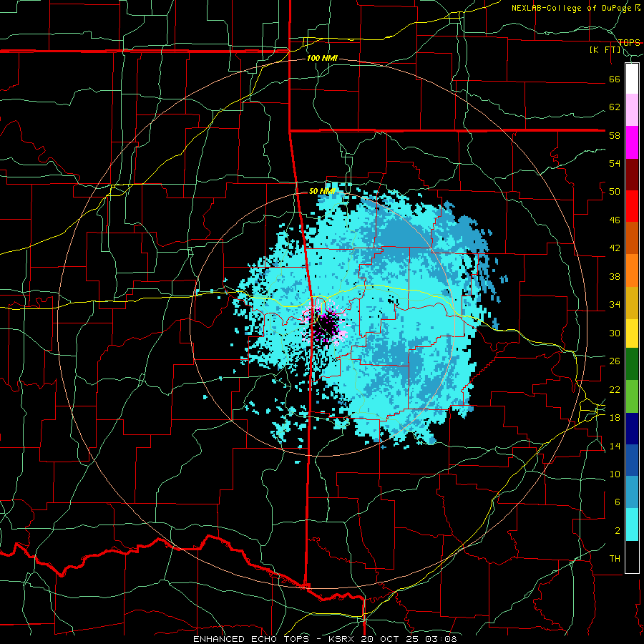Image resolution: width=644 pixels, height=644 pixels.
Task: Select the white swatch atop the color scale
Action: coord(632,79)
